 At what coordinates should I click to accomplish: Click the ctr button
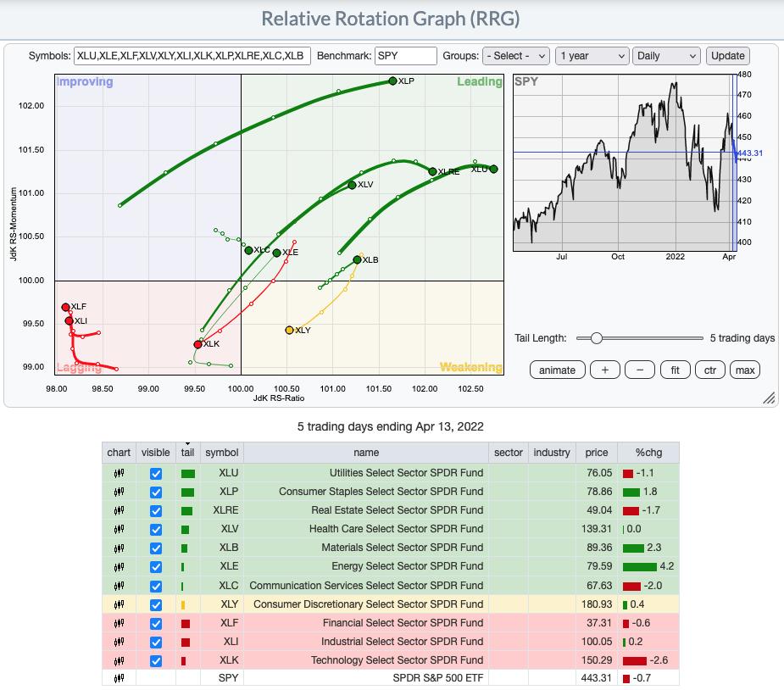(x=710, y=370)
